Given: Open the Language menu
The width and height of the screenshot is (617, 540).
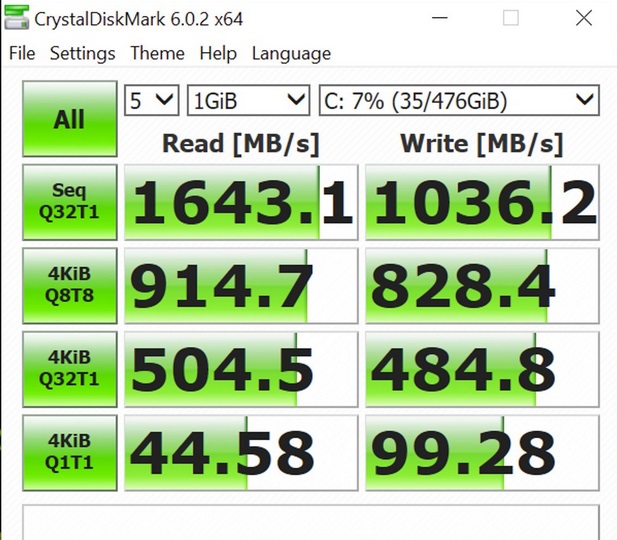Looking at the screenshot, I should point(291,54).
